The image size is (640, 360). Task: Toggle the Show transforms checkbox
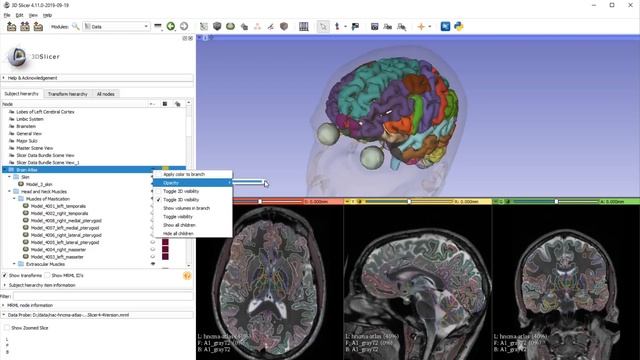pos(5,276)
